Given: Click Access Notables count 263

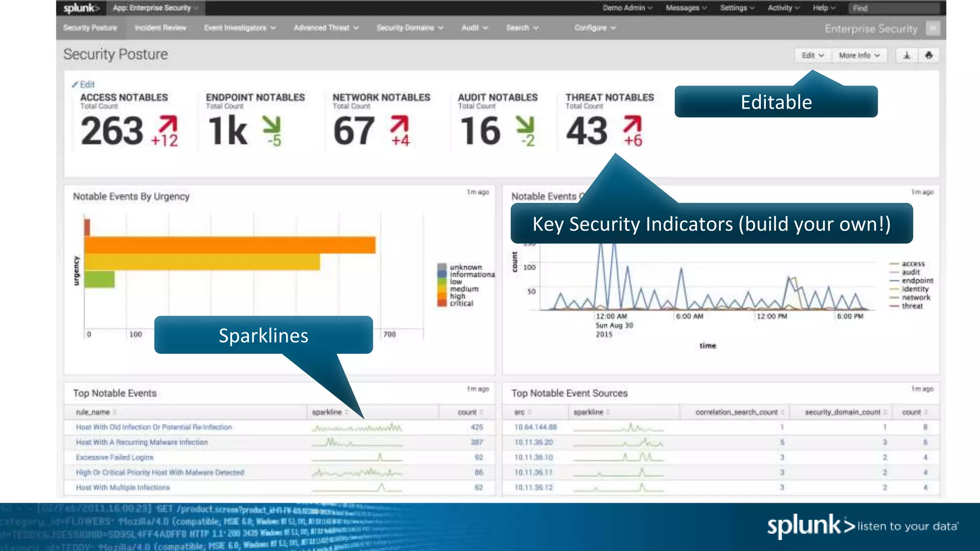Looking at the screenshot, I should (112, 131).
